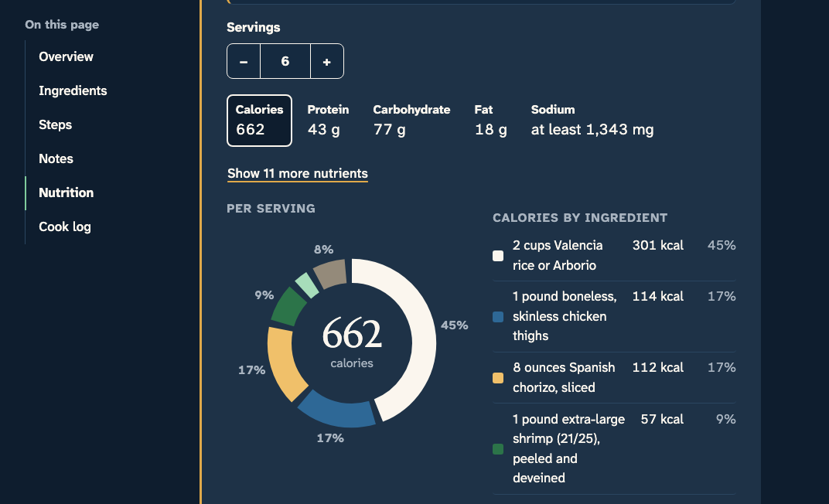
Task: Select the Calories nutrient card
Action: tap(259, 121)
